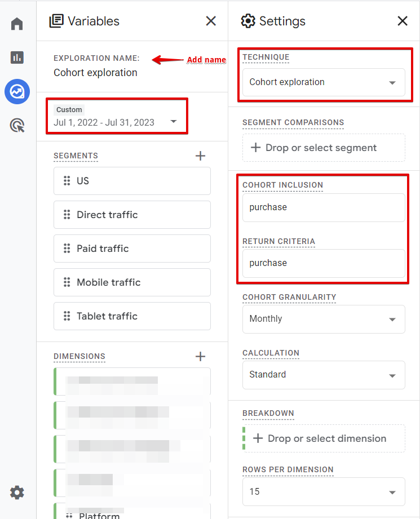Open the Cohort Granularity Monthly dropdown
420x519 pixels.
point(324,319)
